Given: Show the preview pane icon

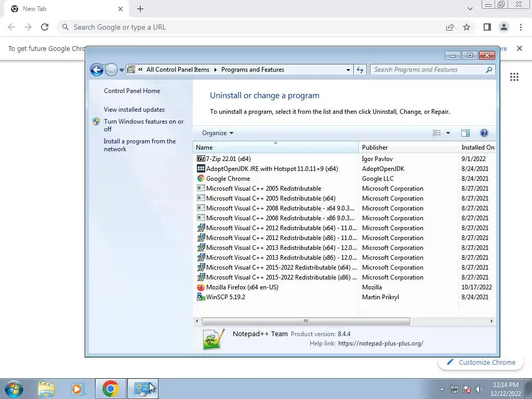Looking at the screenshot, I should (465, 133).
